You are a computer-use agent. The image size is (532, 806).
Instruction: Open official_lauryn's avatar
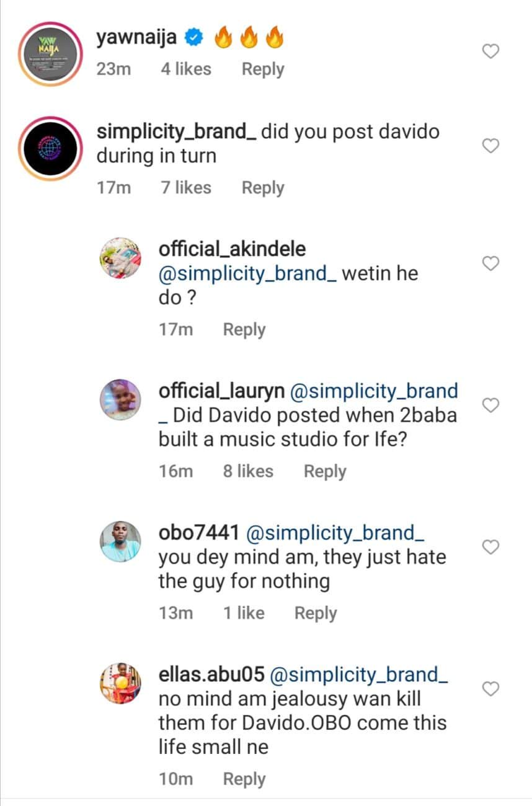(120, 400)
